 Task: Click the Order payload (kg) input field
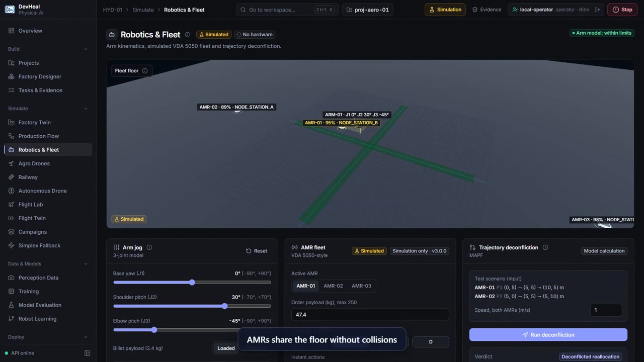pos(370,315)
